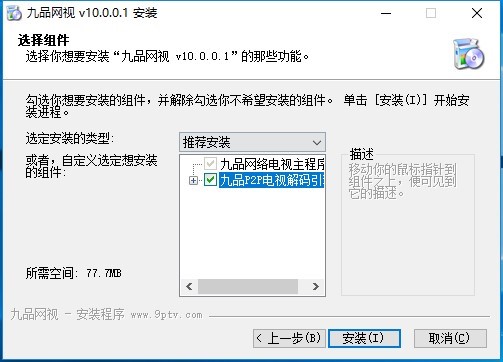The width and height of the screenshot is (503, 362).
Task: Click the left arrow of the horizontal scrollbar
Action: point(189,287)
